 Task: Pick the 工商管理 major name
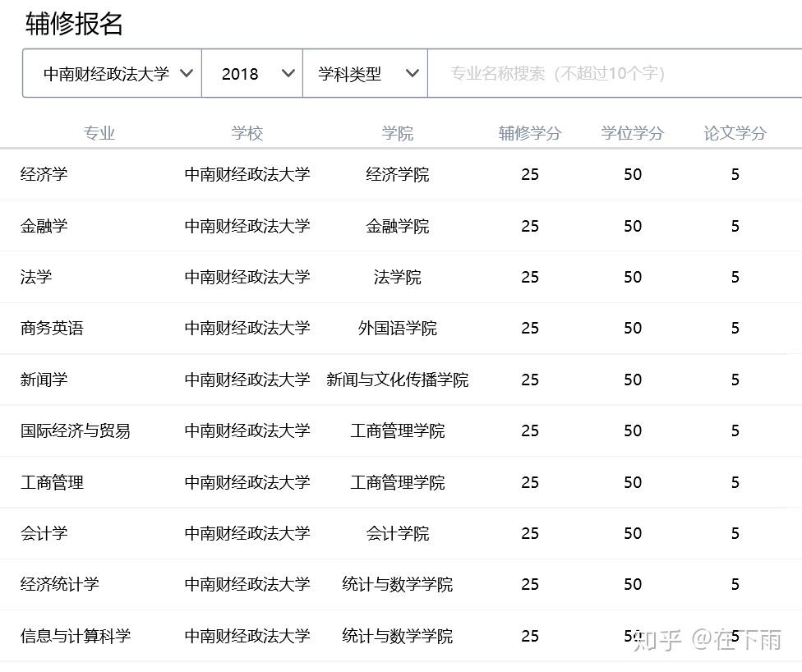tap(52, 482)
